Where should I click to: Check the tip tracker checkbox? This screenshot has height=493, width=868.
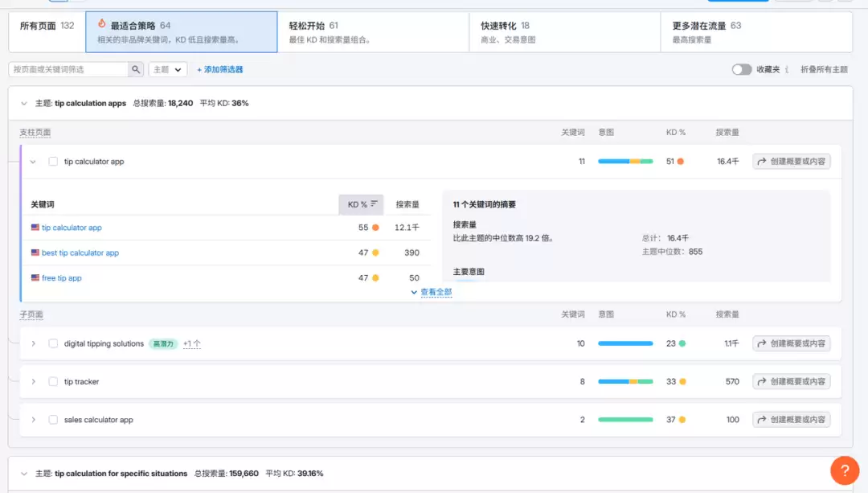[53, 382]
